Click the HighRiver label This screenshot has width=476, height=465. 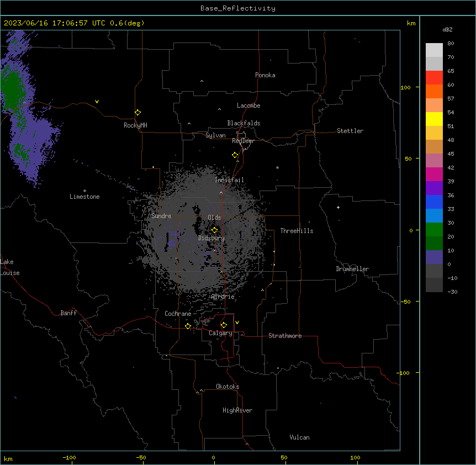pos(237,410)
